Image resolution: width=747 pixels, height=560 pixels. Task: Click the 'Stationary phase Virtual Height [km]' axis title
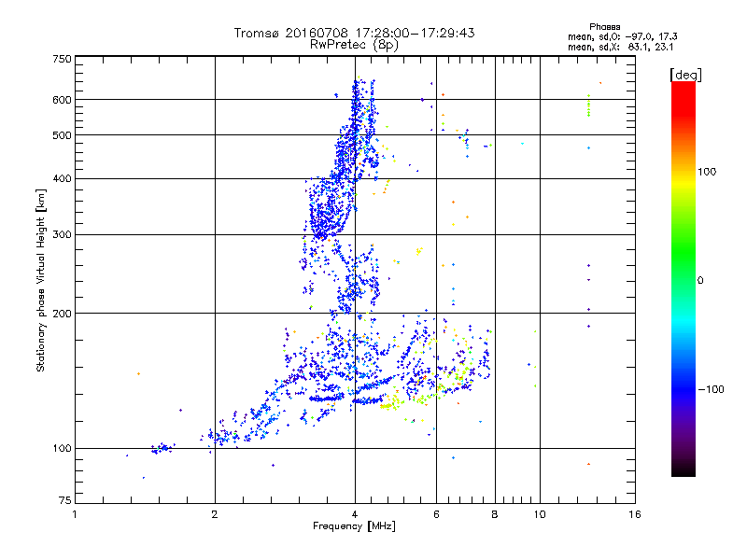(41, 280)
